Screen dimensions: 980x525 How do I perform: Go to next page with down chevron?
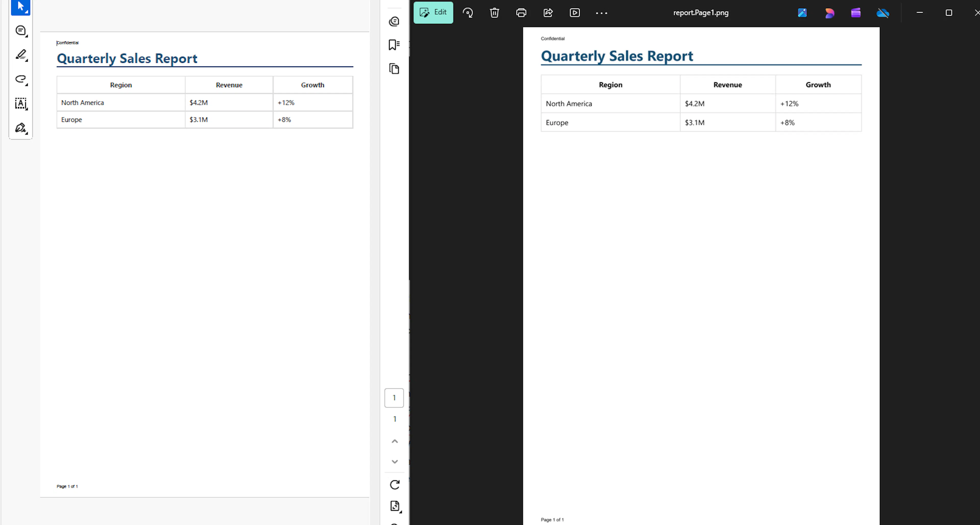coord(395,462)
